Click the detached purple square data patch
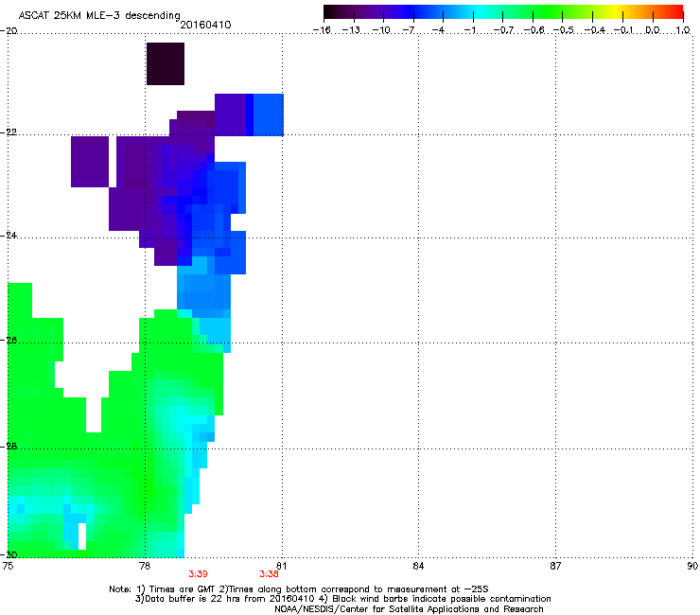 click(x=90, y=162)
